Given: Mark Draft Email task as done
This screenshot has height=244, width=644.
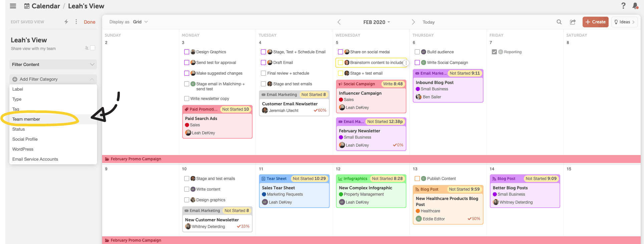Looking at the screenshot, I should (264, 63).
